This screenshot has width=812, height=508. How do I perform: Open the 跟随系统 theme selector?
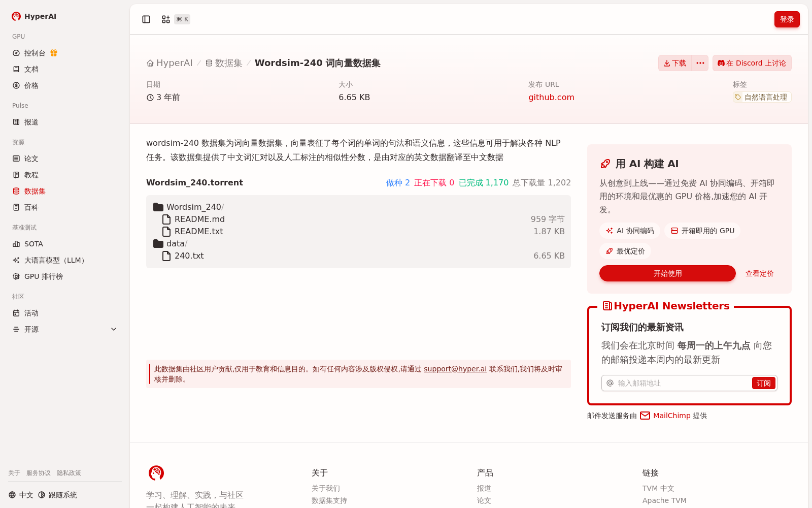pos(57,495)
